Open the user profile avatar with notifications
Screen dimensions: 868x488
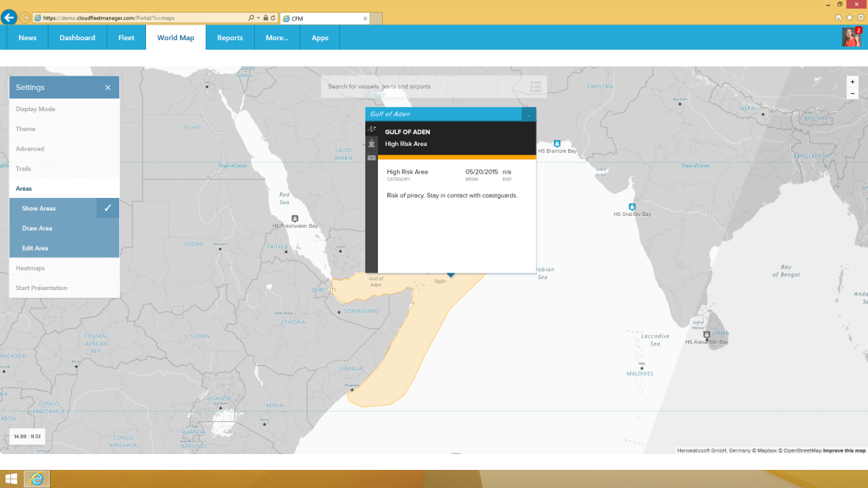click(851, 38)
